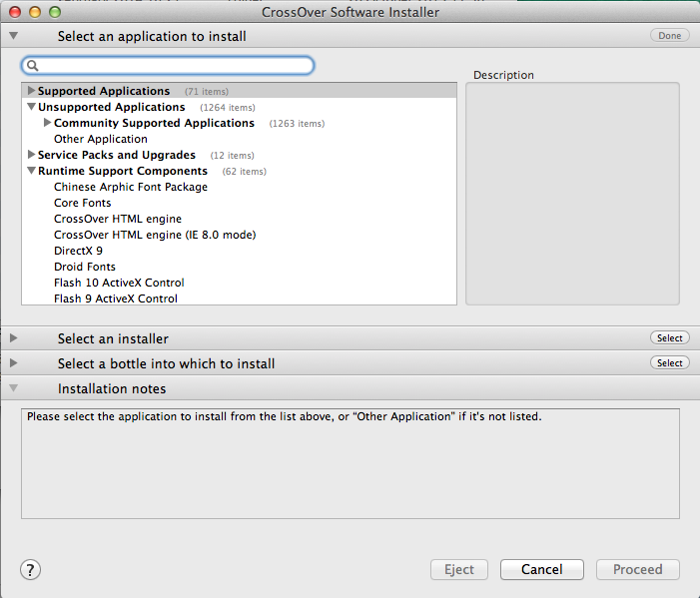This screenshot has width=700, height=598.
Task: Focus the application search field
Action: pos(168,66)
